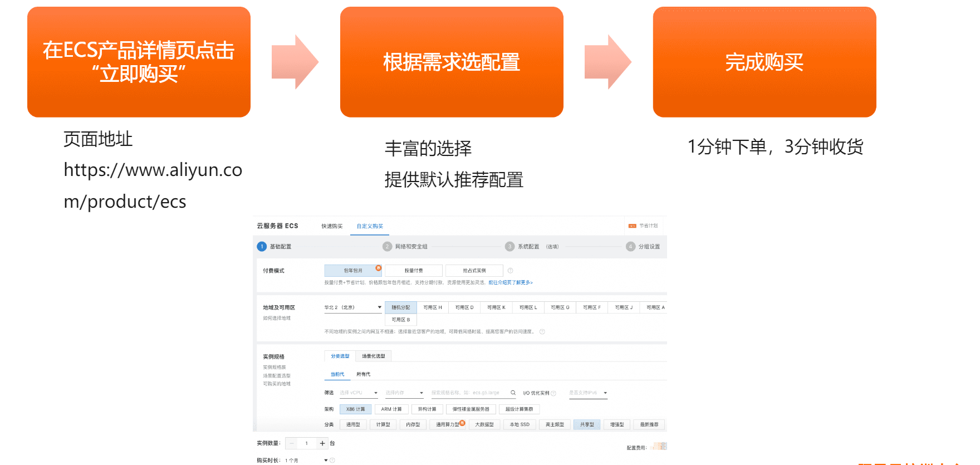Viewport: 980px width, 465px height.
Task: Select 按量付费 billing mode
Action: (x=414, y=271)
